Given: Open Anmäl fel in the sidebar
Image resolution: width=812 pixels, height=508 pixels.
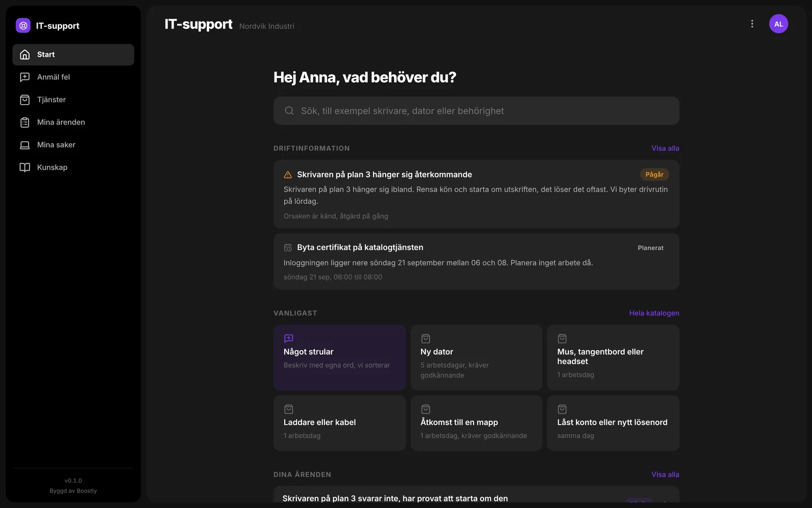Looking at the screenshot, I should pos(73,77).
